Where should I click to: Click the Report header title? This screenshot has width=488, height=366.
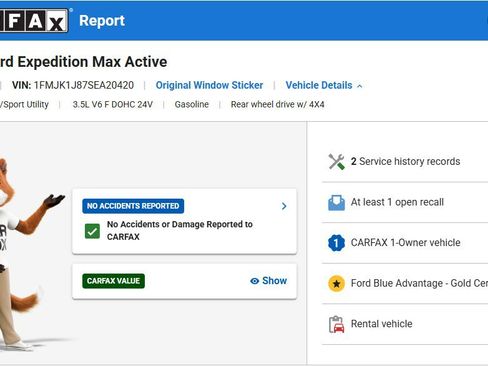coord(102,21)
